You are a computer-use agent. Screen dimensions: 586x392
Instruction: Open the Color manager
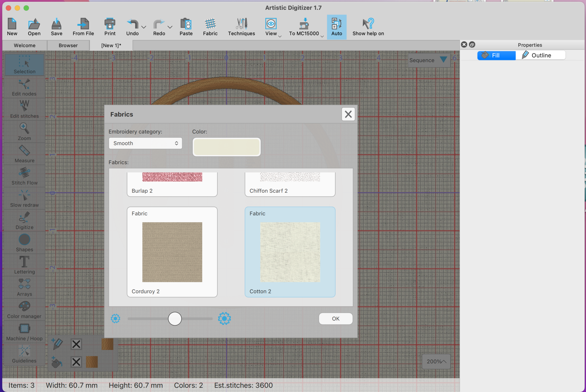tap(24, 309)
